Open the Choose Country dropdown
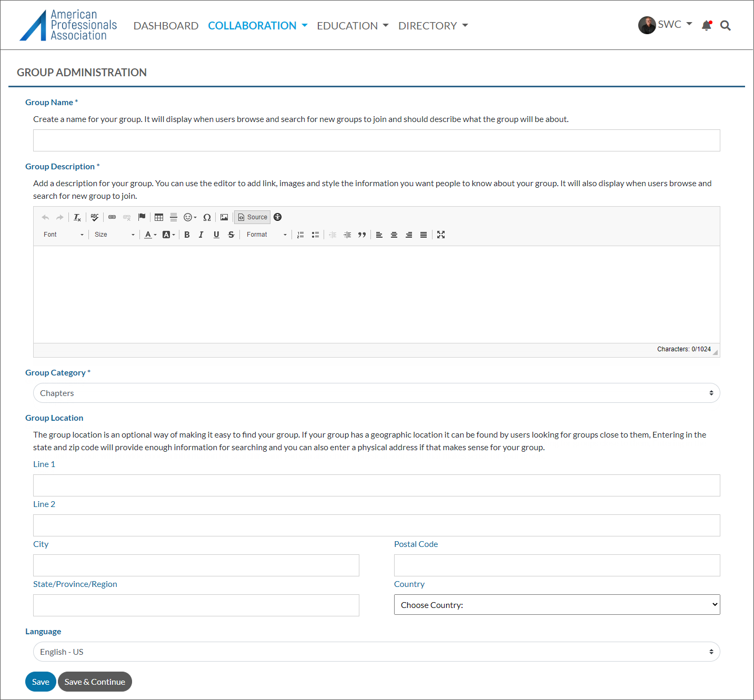Screen dimensions: 754x700 pos(557,605)
